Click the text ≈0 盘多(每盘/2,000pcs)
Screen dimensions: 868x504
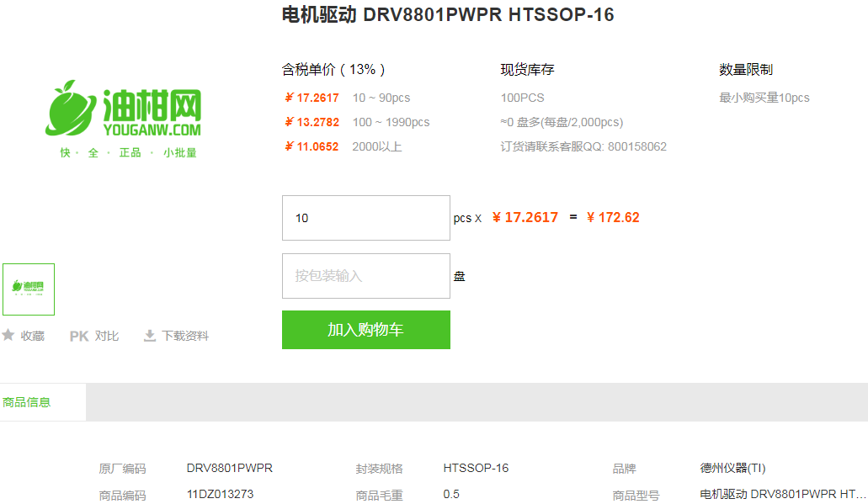click(x=562, y=122)
